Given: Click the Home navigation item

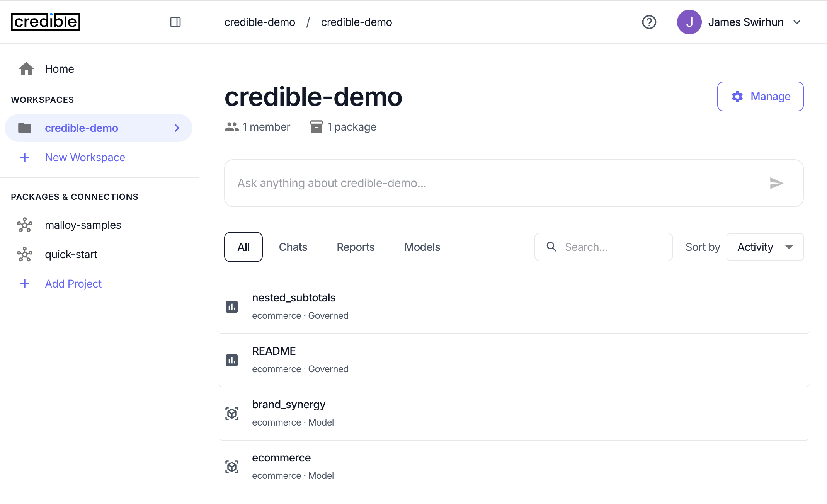Looking at the screenshot, I should (x=59, y=68).
